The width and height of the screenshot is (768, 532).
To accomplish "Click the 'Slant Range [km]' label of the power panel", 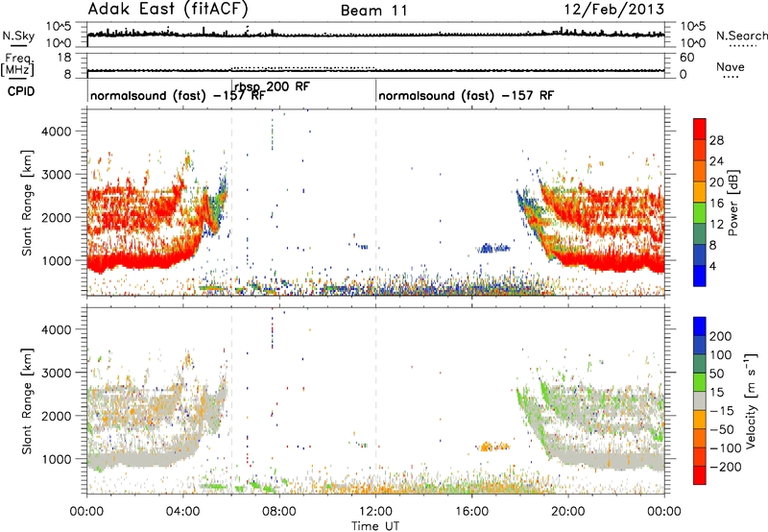I will (x=27, y=203).
